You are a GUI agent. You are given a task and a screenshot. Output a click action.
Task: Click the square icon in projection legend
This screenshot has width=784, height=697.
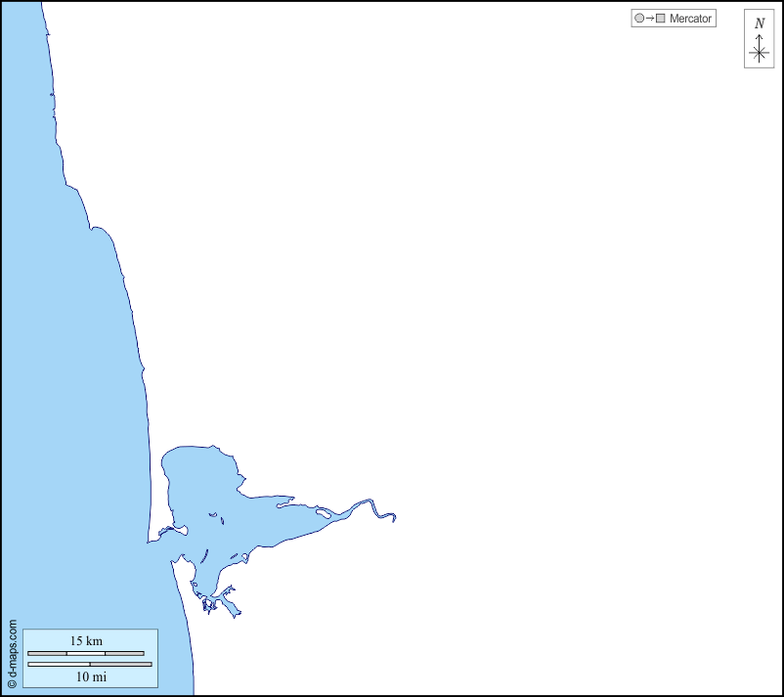[x=661, y=19]
